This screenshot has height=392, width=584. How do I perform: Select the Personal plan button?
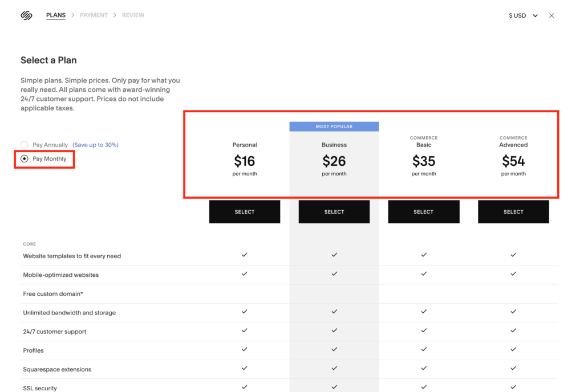(245, 211)
